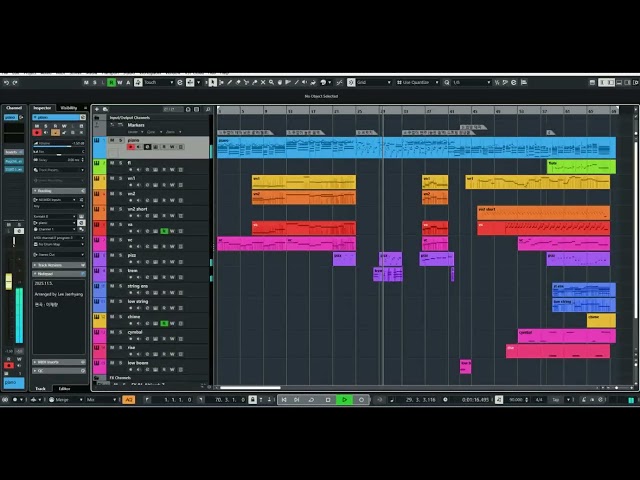The width and height of the screenshot is (640, 480).
Task: Click the green Play button
Action: [x=344, y=400]
